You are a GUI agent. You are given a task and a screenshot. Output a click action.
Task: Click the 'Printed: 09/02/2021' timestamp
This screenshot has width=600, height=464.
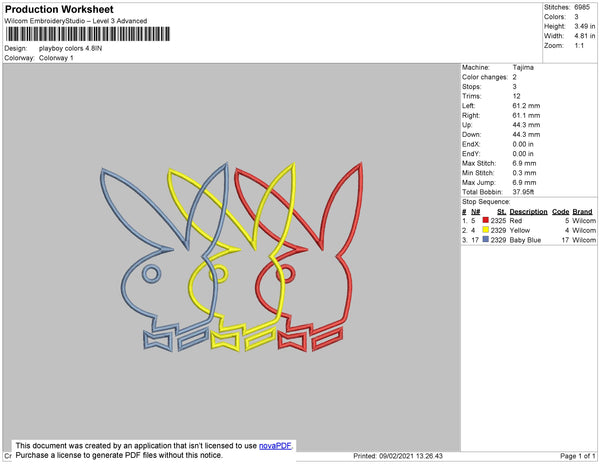click(398, 456)
